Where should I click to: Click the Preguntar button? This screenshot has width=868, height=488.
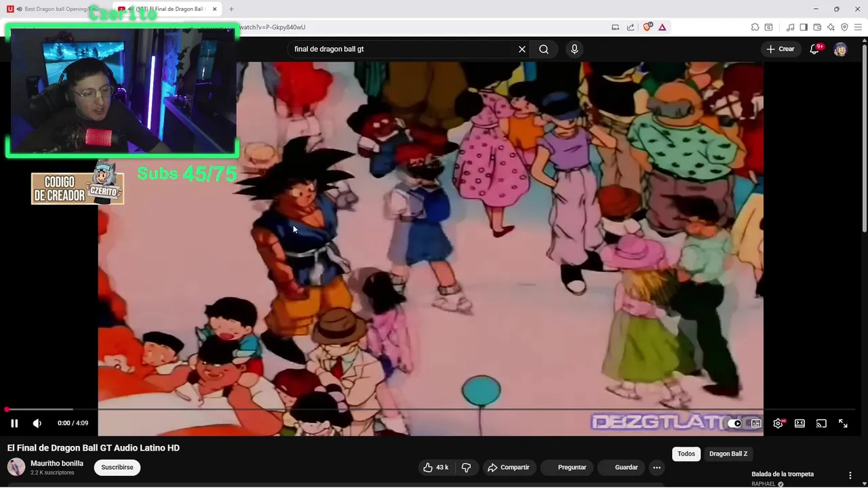tap(566, 467)
